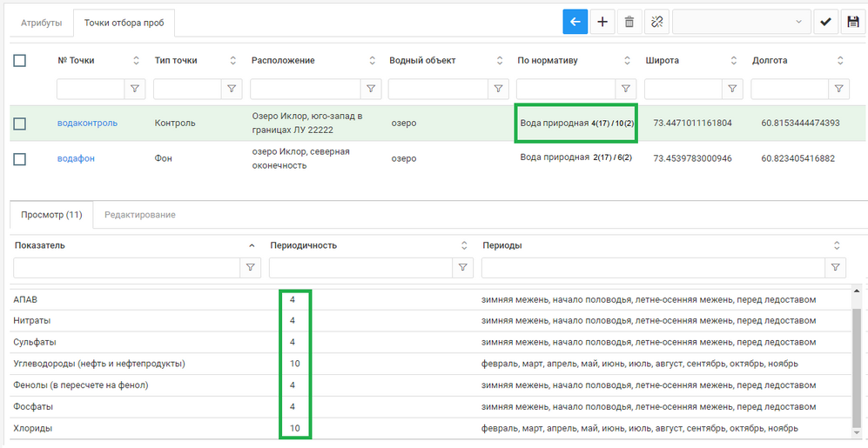Open the водафон point link
This screenshot has width=868, height=448.
(76, 158)
